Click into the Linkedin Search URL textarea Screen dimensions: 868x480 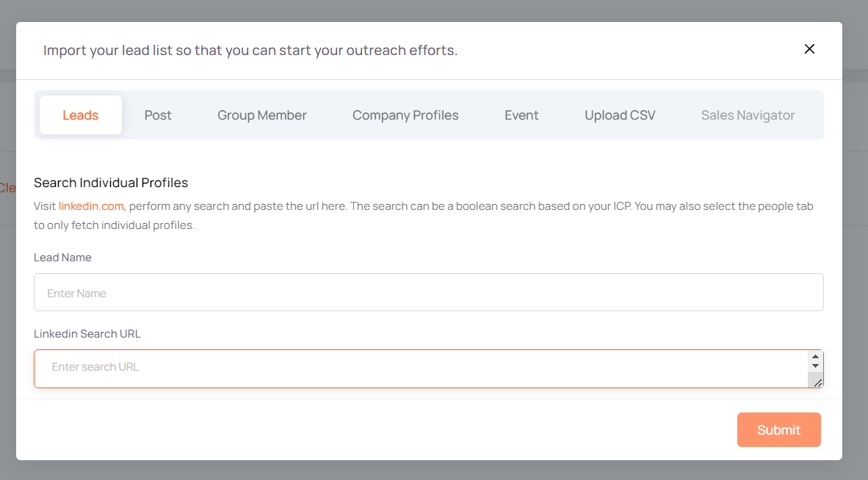click(419, 368)
